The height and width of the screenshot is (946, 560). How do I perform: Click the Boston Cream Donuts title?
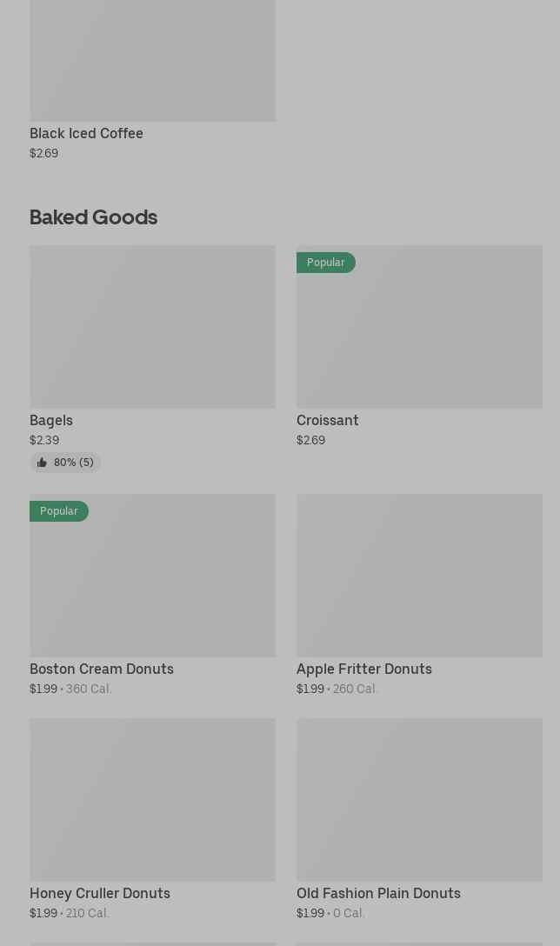tap(102, 669)
